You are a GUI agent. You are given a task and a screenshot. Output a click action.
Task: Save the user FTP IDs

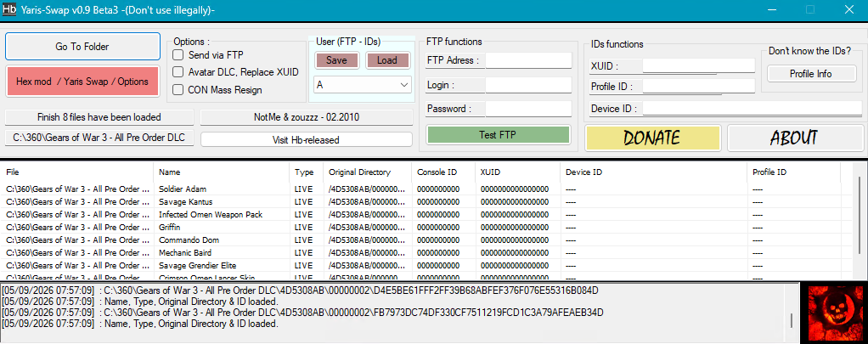336,59
